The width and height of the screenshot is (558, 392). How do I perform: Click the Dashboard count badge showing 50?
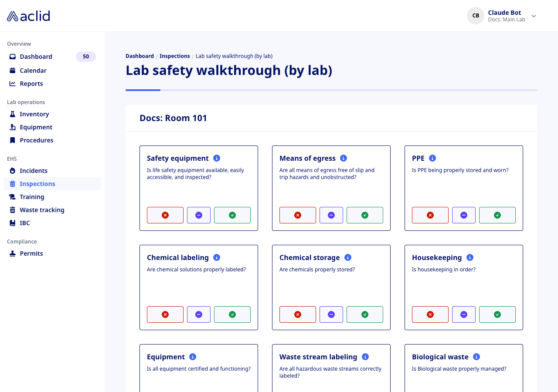point(86,57)
